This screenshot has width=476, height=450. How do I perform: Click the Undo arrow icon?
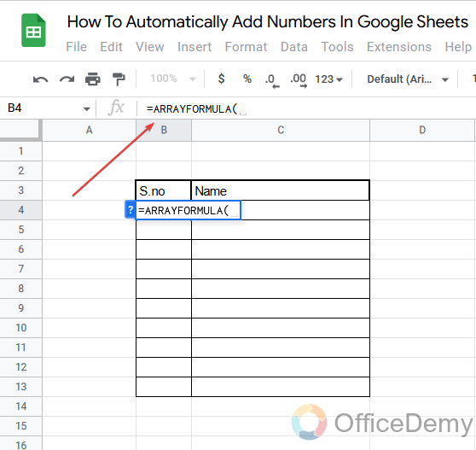[40, 79]
